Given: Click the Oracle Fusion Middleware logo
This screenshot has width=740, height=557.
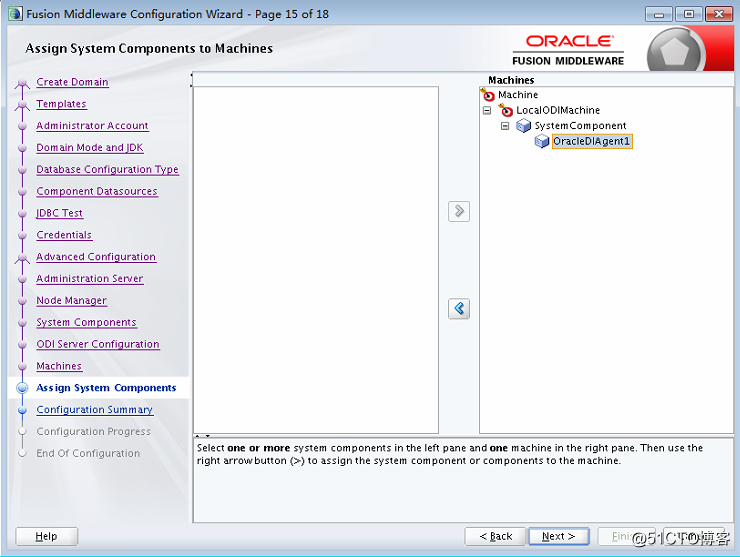Looking at the screenshot, I should (x=568, y=50).
